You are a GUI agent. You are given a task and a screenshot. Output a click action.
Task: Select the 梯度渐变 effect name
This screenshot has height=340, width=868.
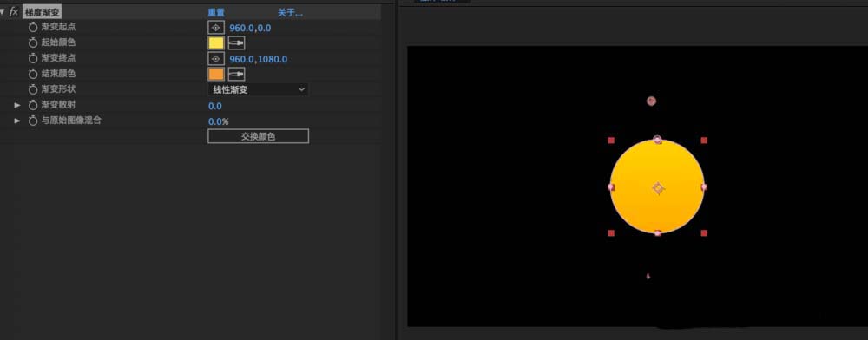click(42, 12)
